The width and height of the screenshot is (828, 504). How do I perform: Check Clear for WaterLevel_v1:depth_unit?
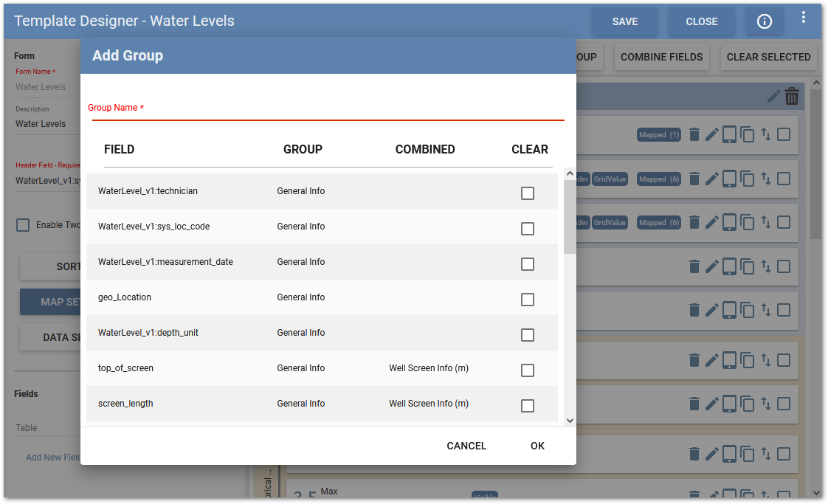coord(528,335)
